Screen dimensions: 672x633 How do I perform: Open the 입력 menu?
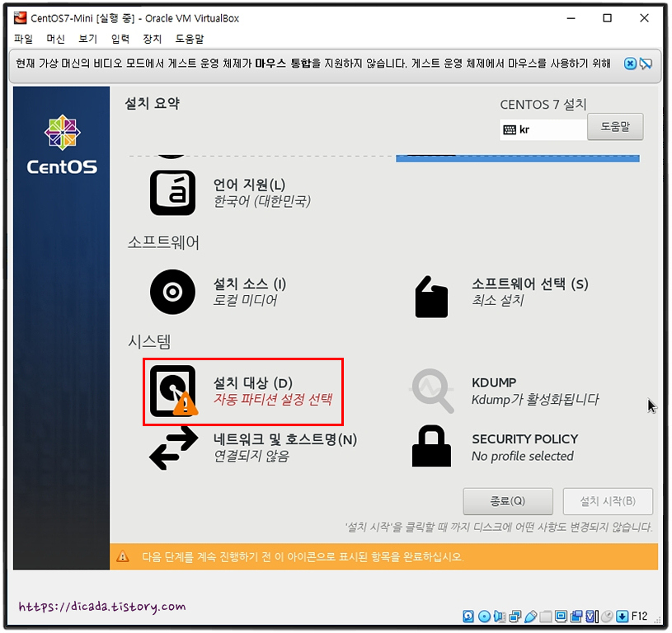pos(120,39)
